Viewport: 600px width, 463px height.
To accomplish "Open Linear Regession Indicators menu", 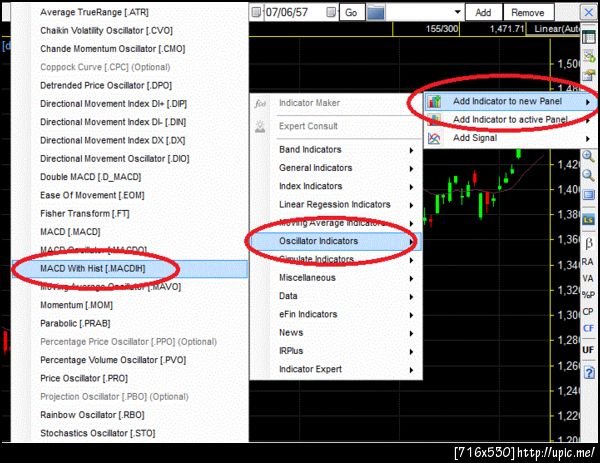I will [336, 205].
